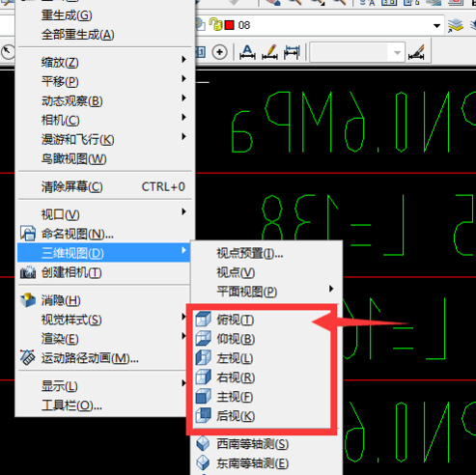Click the Create Camera (创建相机) icon
The width and height of the screenshot is (476, 475).
tap(28, 272)
